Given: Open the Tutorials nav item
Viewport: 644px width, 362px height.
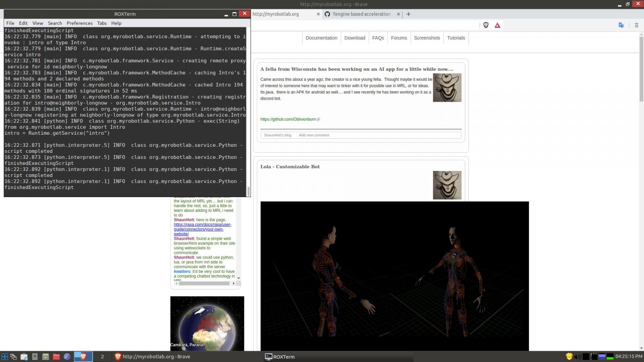Looking at the screenshot, I should click(456, 38).
